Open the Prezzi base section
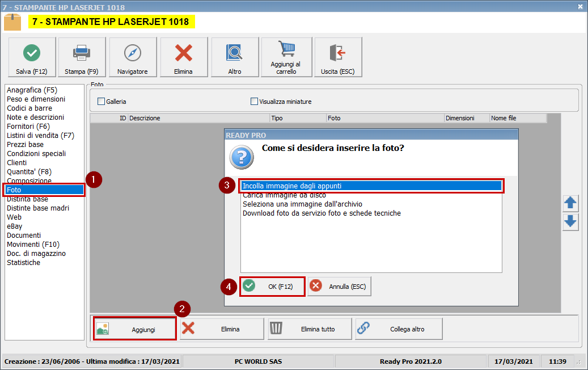The width and height of the screenshot is (588, 370). [25, 145]
